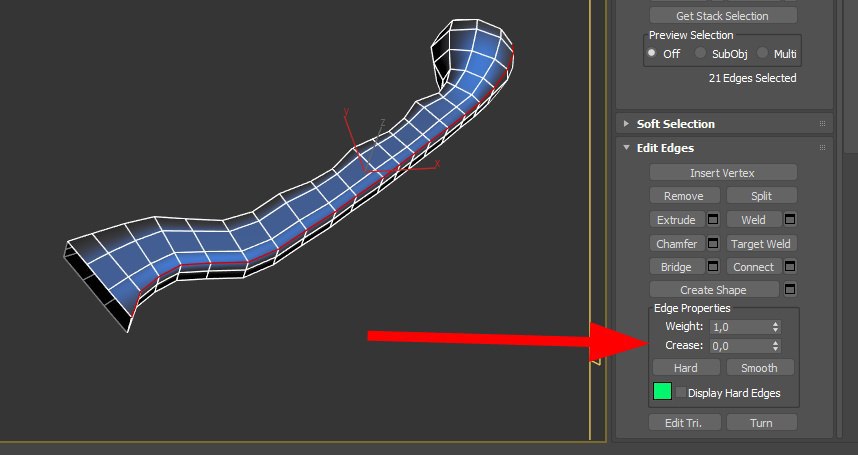Click the Target Weld button
The height and width of the screenshot is (455, 858).
[761, 243]
